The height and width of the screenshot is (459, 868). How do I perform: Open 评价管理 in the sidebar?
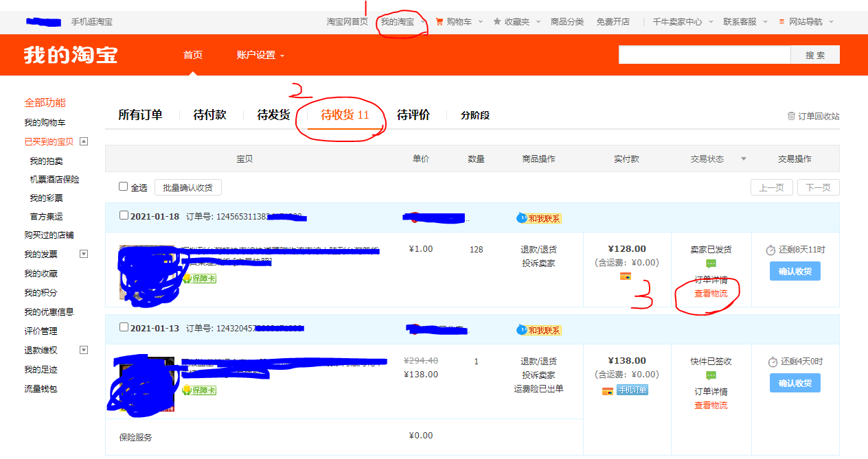coord(41,331)
